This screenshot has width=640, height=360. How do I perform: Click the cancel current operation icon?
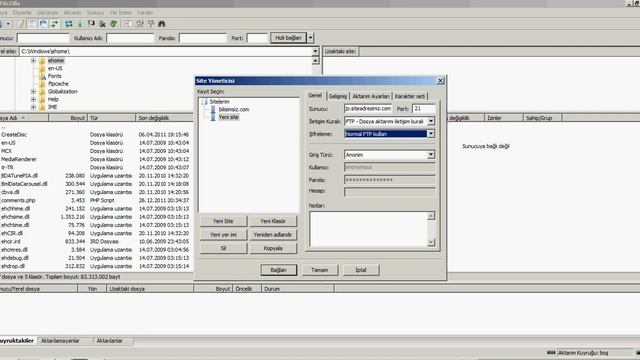91,24
